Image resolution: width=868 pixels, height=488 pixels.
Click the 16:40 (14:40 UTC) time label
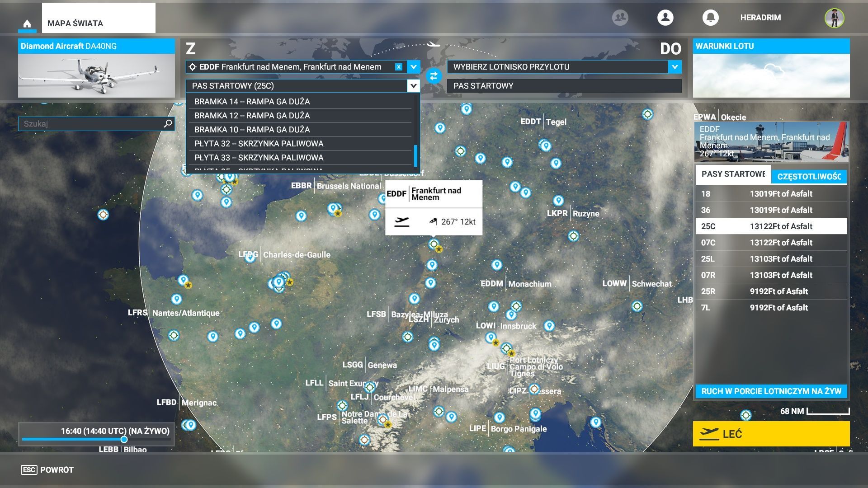tap(115, 431)
